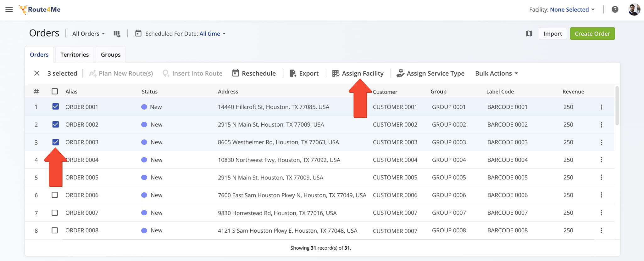
Task: Click the New status dot for ORDER 0006
Action: (144, 195)
